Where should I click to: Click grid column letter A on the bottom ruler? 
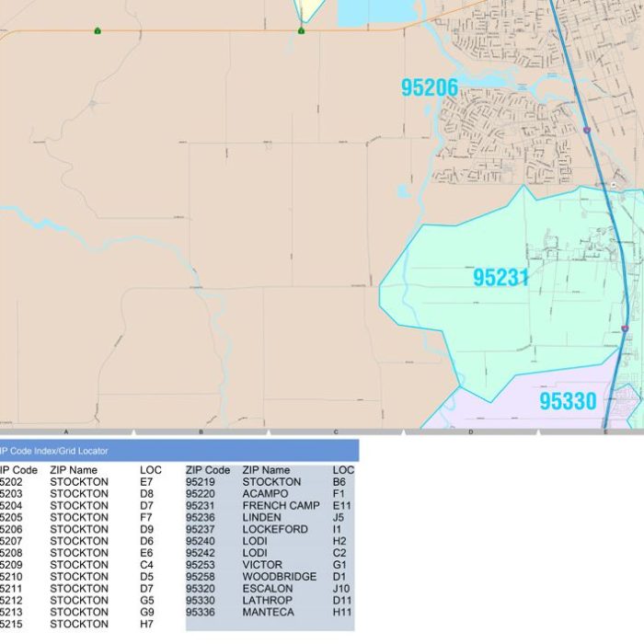click(66, 432)
